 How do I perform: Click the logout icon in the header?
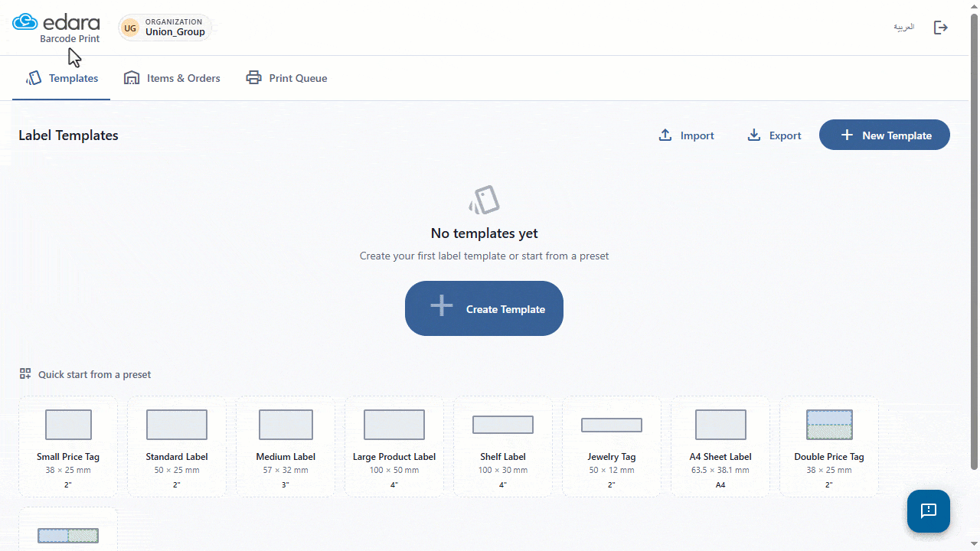(941, 28)
